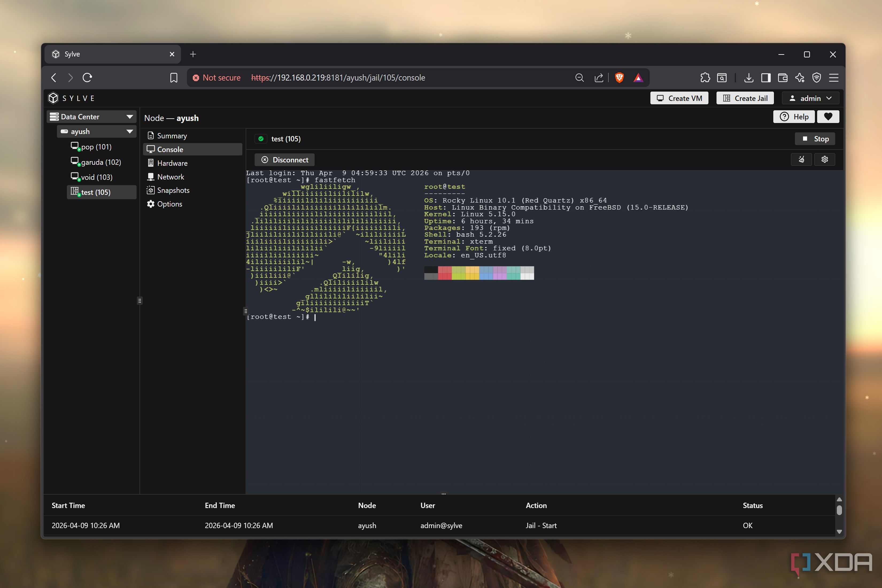
Task: Click the Start Time column header
Action: coord(68,505)
